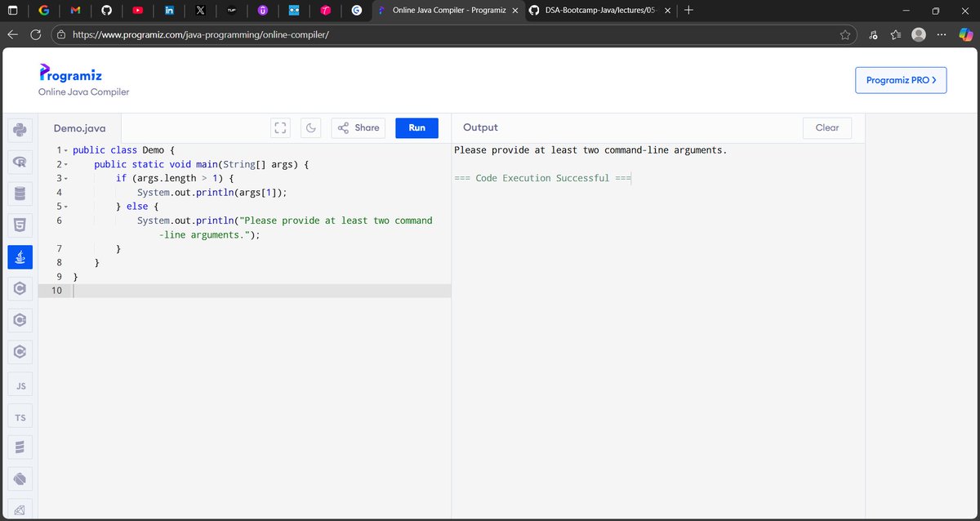Switch to the R language compiler icon
This screenshot has height=521, width=980.
point(20,162)
